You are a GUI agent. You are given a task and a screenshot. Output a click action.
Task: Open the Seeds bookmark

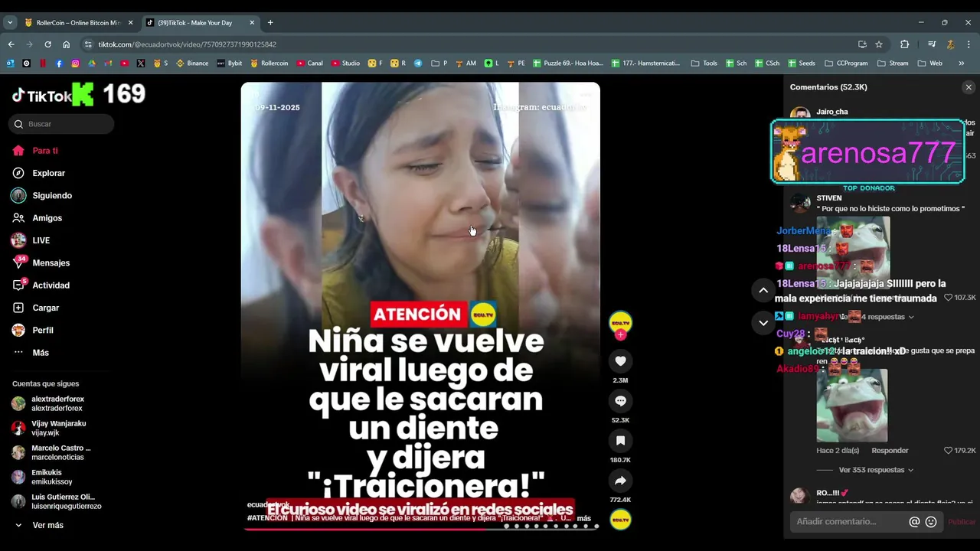[801, 64]
